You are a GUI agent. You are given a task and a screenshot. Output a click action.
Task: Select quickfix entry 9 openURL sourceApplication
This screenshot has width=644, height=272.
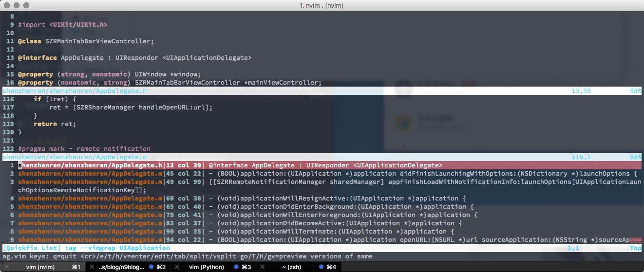(x=322, y=240)
